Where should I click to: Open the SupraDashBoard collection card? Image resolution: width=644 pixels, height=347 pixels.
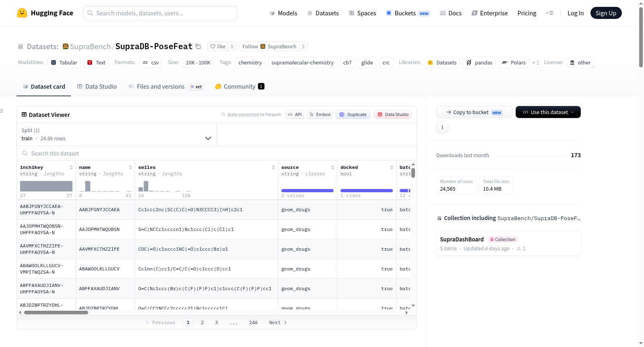pos(508,243)
